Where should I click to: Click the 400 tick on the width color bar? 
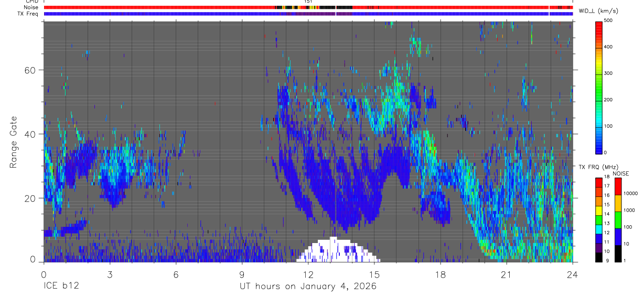(x=608, y=47)
